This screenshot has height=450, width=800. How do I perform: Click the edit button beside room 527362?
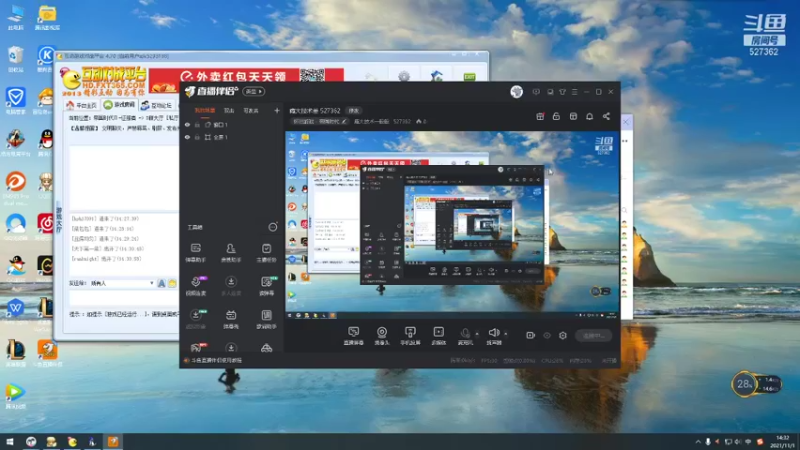354,111
